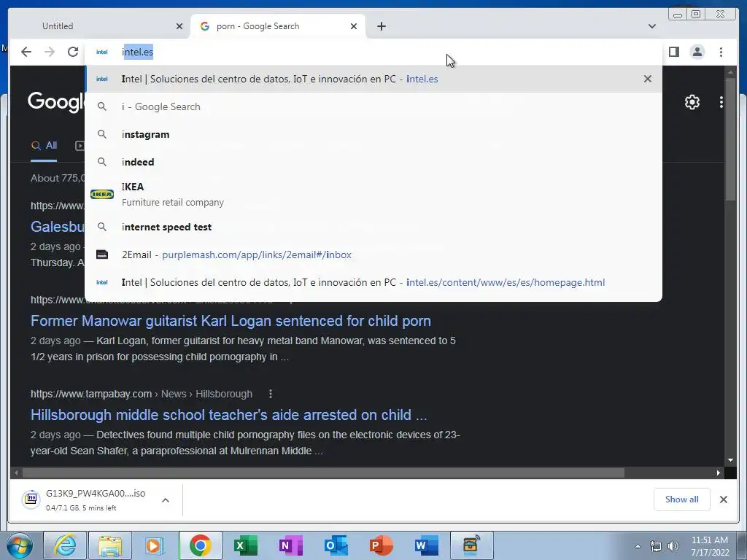Click the intel.es address bar field

click(x=373, y=52)
